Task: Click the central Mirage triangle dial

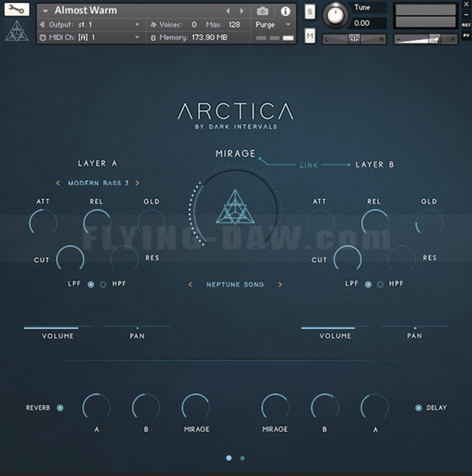Action: (x=235, y=208)
